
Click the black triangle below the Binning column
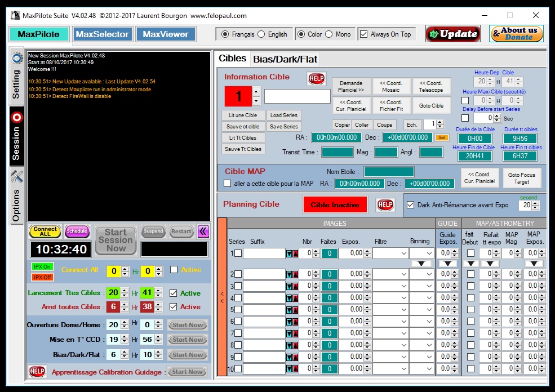coord(421,264)
